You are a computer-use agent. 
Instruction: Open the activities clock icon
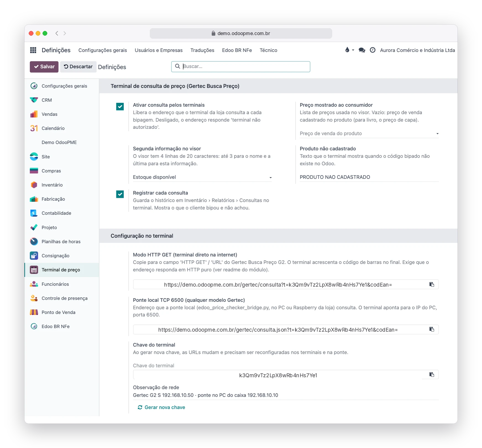click(373, 50)
